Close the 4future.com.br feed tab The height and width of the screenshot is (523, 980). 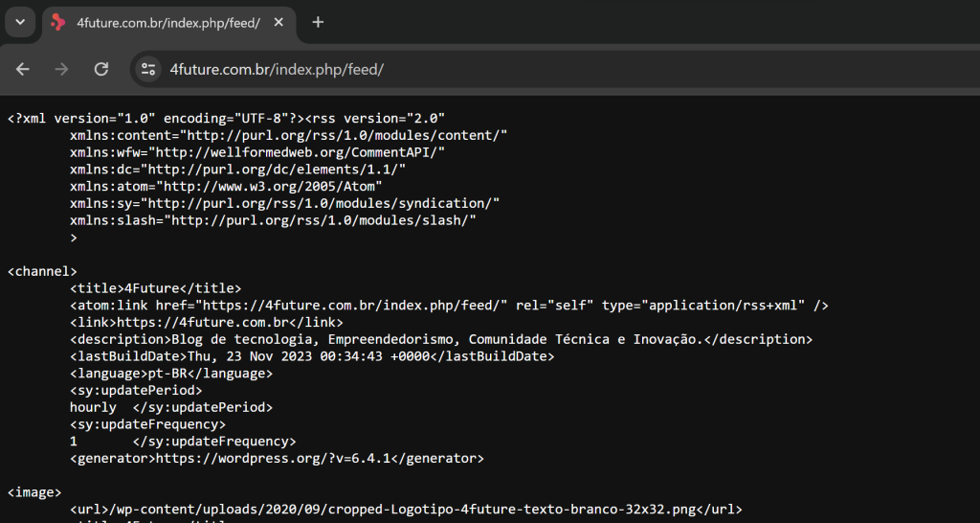tap(278, 23)
